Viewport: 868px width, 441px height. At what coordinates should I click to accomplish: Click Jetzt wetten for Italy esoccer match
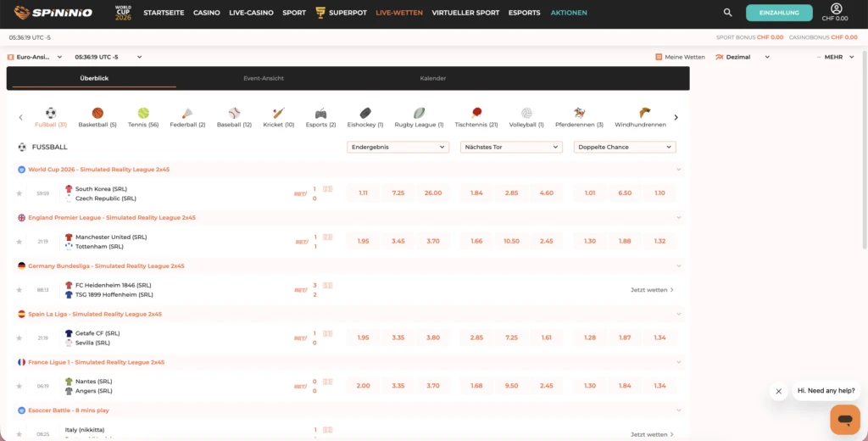652,434
